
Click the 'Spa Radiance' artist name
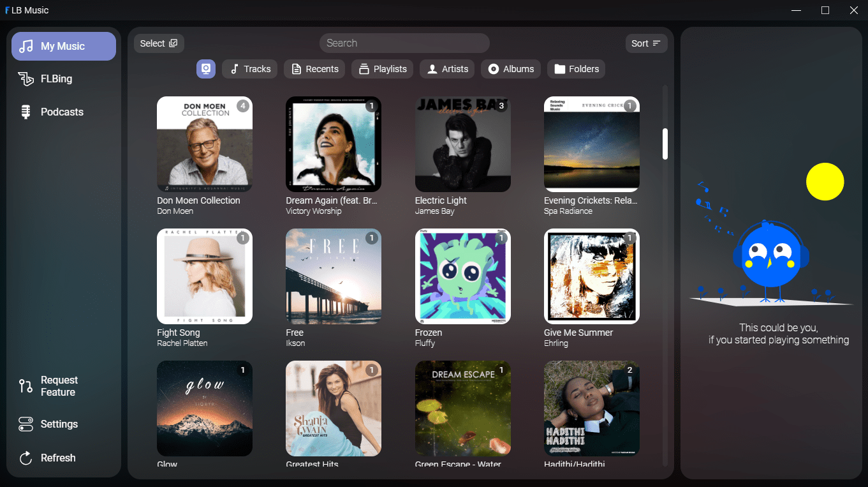(x=568, y=211)
